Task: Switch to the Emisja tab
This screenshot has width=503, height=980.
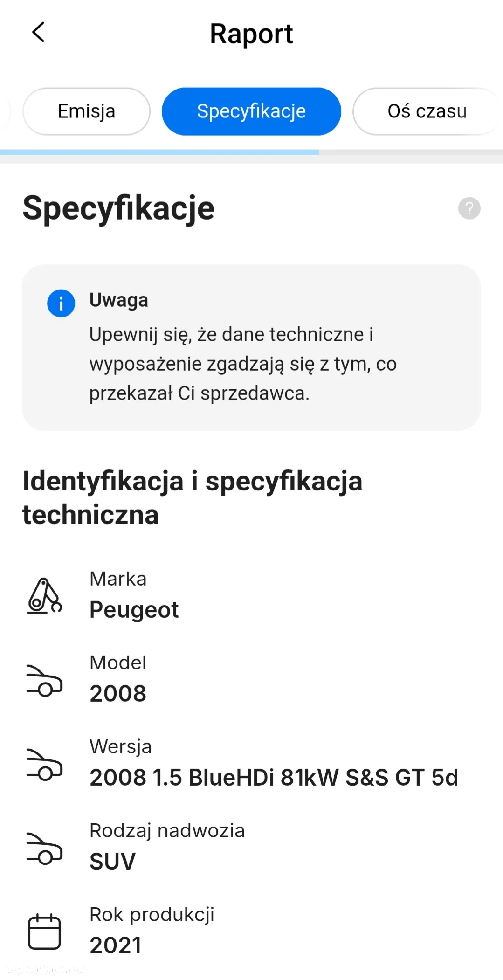Action: 86,111
